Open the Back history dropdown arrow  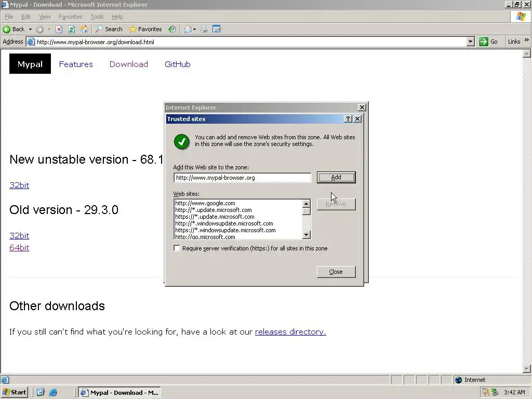30,29
